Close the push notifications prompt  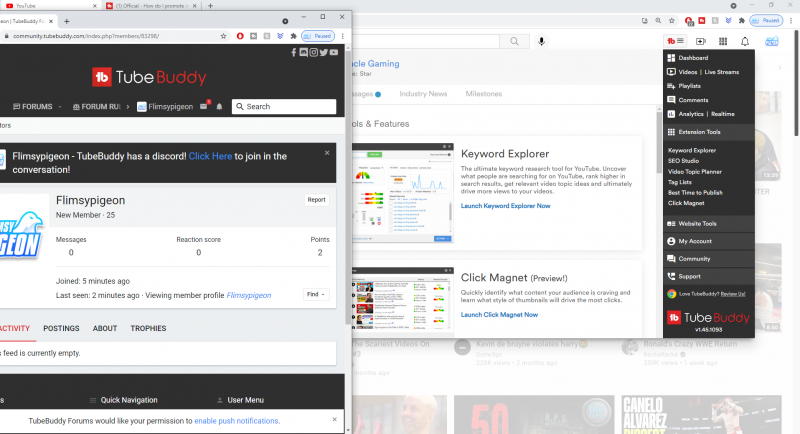tap(334, 420)
